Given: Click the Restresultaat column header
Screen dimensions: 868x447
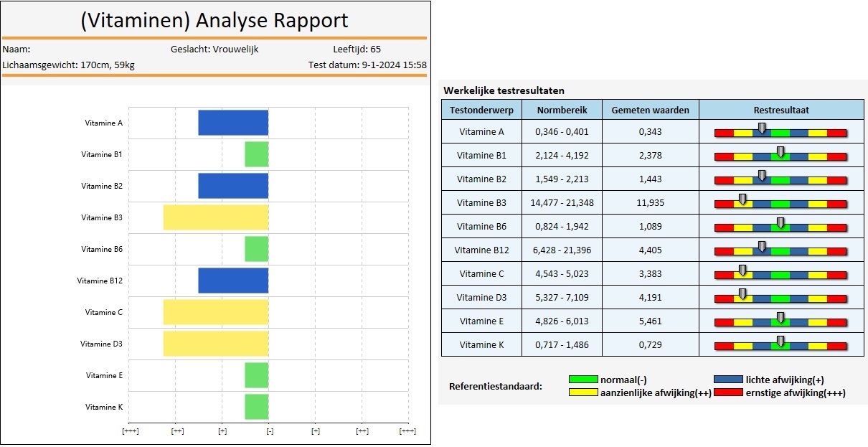Looking at the screenshot, I should click(x=781, y=110).
